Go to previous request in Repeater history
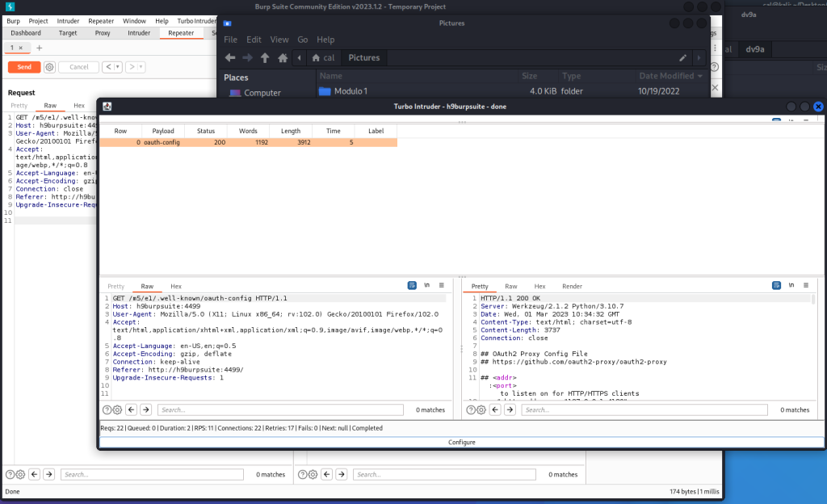Screen dimensions: 827x504 pos(108,67)
